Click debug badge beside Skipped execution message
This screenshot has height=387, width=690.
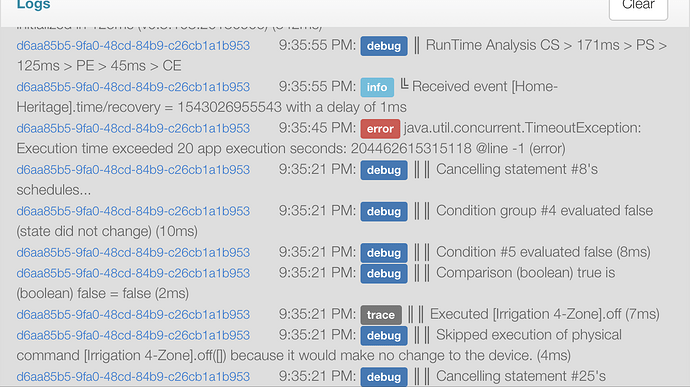[384, 335]
